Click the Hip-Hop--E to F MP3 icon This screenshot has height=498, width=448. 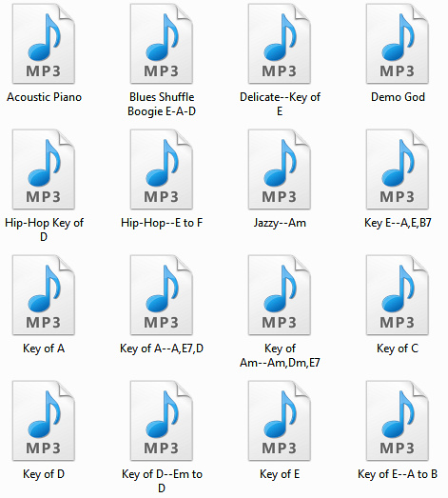[x=162, y=169]
